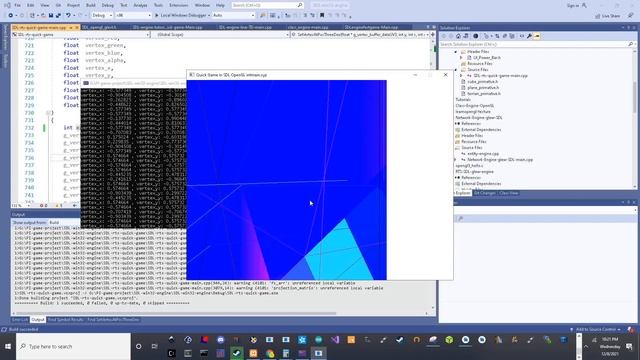This screenshot has width=640, height=360.
Task: Click the Visual Studio logo icon
Action: (x=7, y=5)
